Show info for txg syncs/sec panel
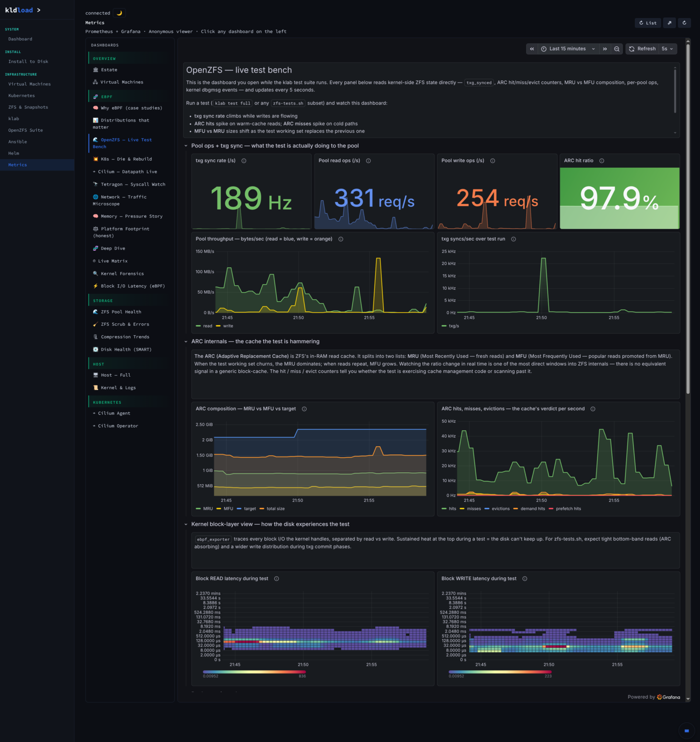 tap(513, 239)
